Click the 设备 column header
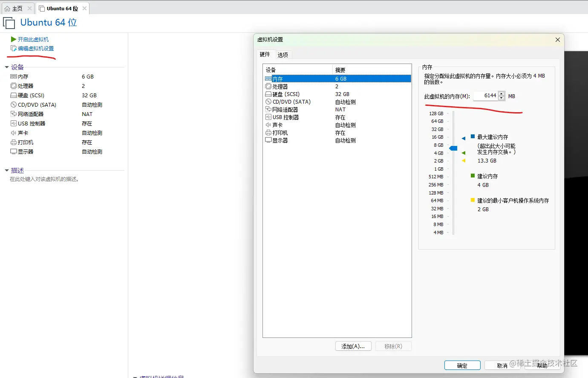Screen dimensions: 588x378 click(298, 70)
